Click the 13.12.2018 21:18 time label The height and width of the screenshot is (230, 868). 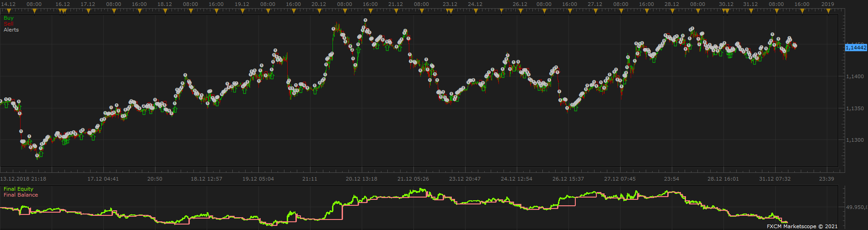coord(23,179)
